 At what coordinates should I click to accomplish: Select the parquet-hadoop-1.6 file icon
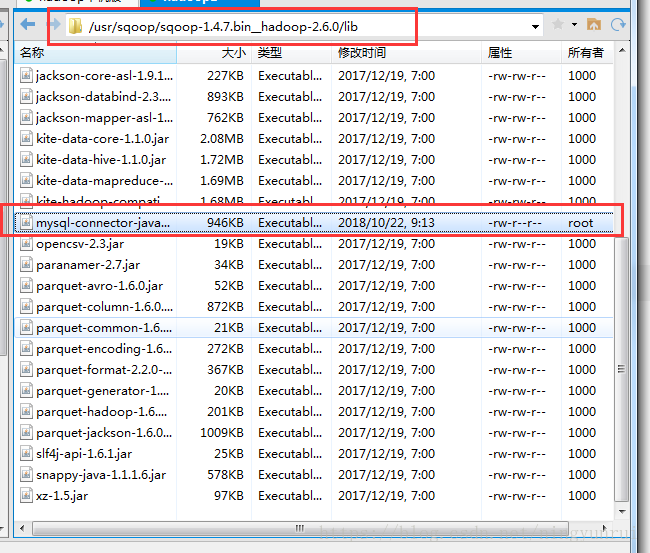click(x=26, y=412)
